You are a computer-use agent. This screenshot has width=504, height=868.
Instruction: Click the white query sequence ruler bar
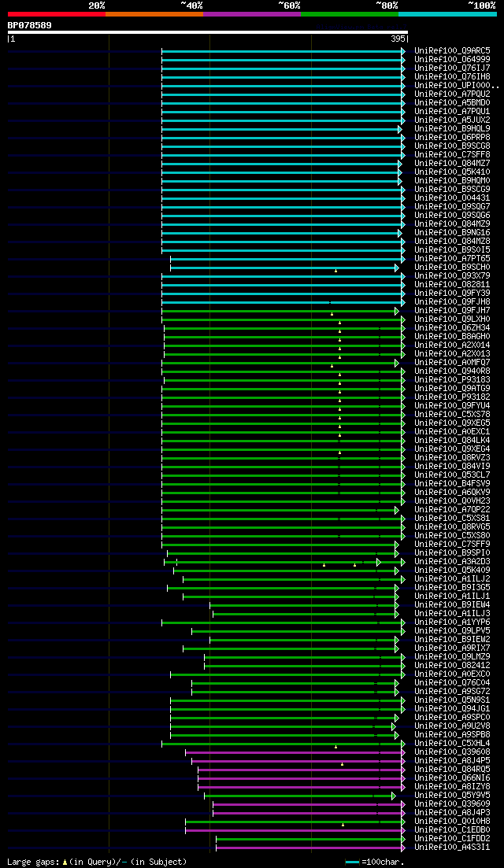point(208,32)
